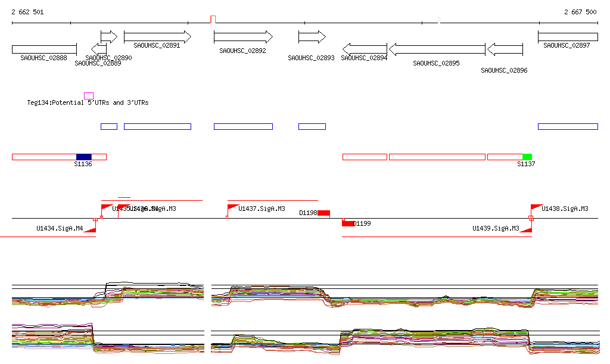Click the S1136 label
Image resolution: width=610 pixels, height=364 pixels.
point(83,164)
